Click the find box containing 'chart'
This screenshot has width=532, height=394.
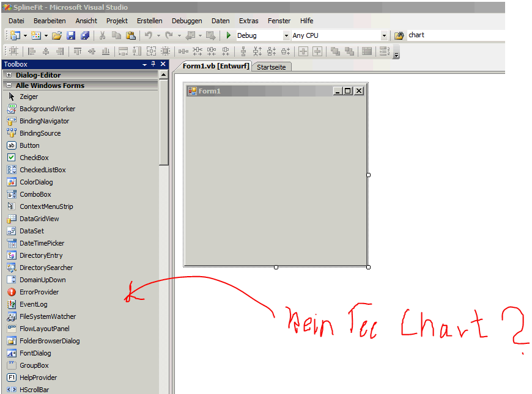pyautogui.click(x=456, y=35)
